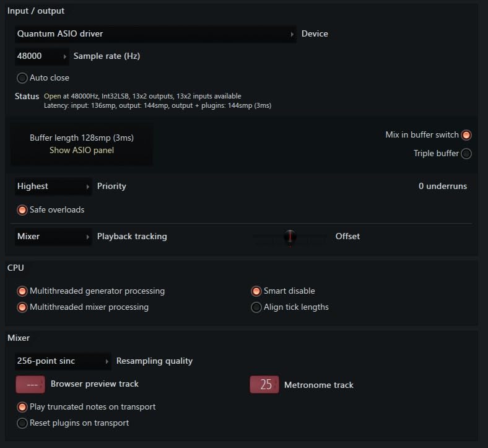This screenshot has width=488, height=448.
Task: Open the Highest priority dropdown
Action: [53, 187]
